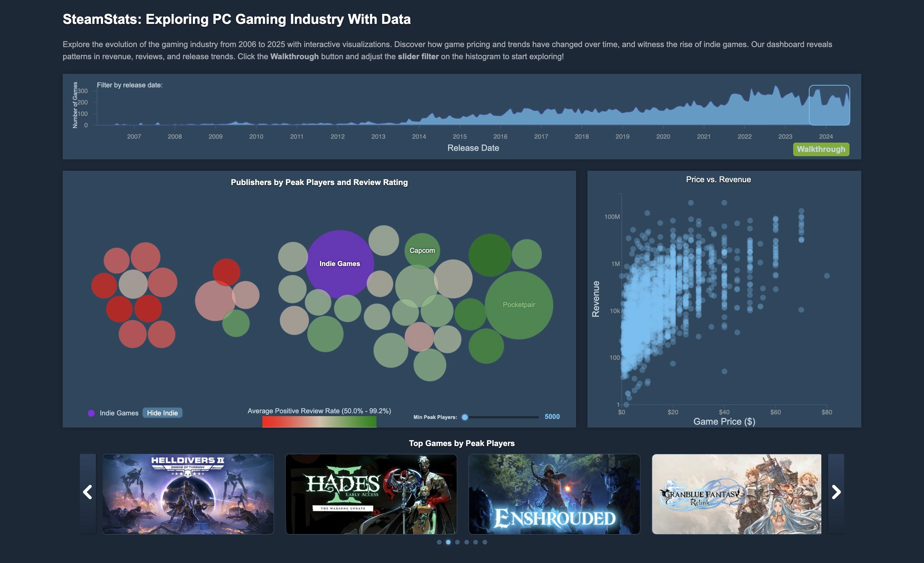Start the Walkthrough tour
924x563 pixels.
821,149
